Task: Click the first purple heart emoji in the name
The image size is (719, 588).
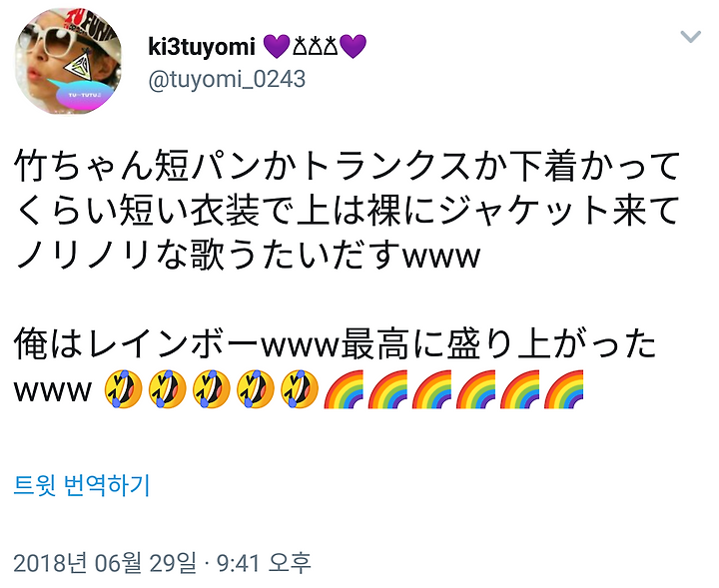Action: point(277,46)
